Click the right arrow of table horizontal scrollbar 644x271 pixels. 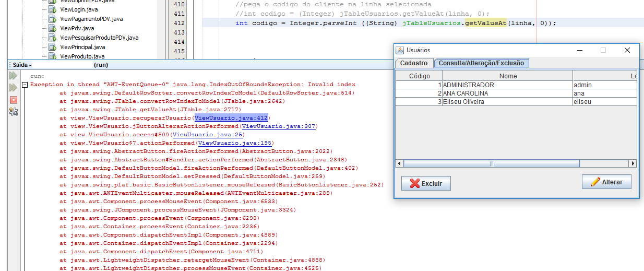point(633,163)
